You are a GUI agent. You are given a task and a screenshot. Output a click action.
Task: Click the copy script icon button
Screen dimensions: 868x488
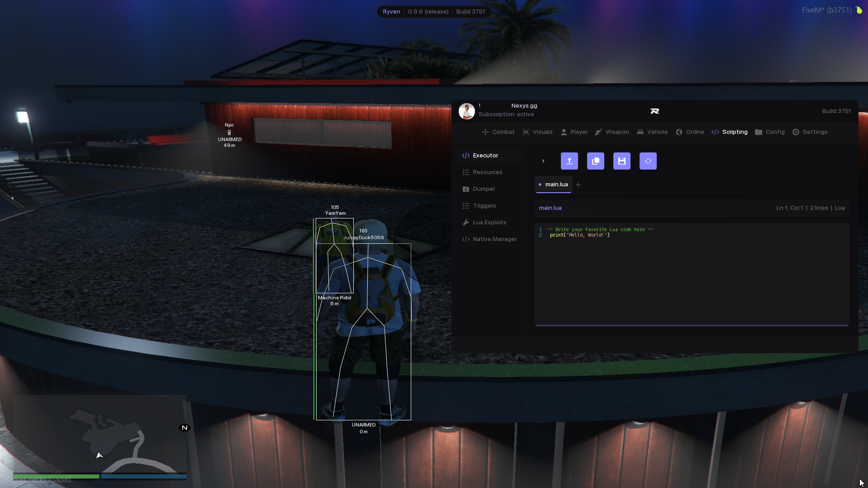click(x=595, y=161)
